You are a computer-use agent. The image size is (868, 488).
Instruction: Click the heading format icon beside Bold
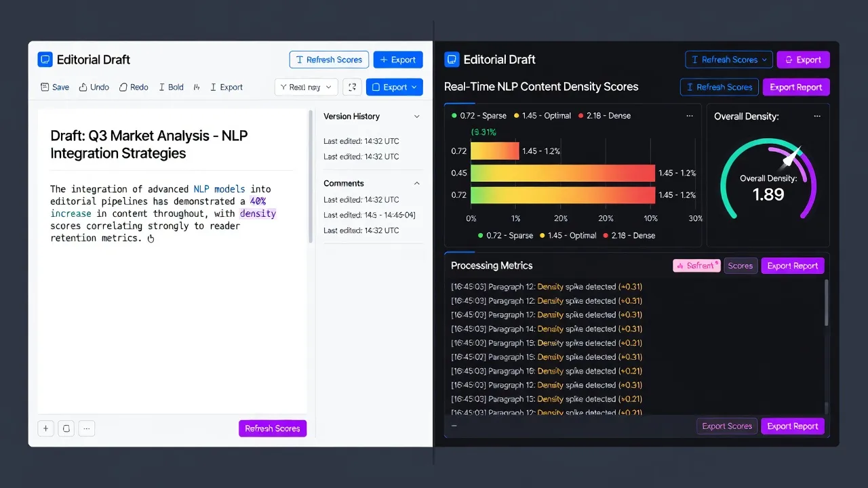click(x=197, y=87)
